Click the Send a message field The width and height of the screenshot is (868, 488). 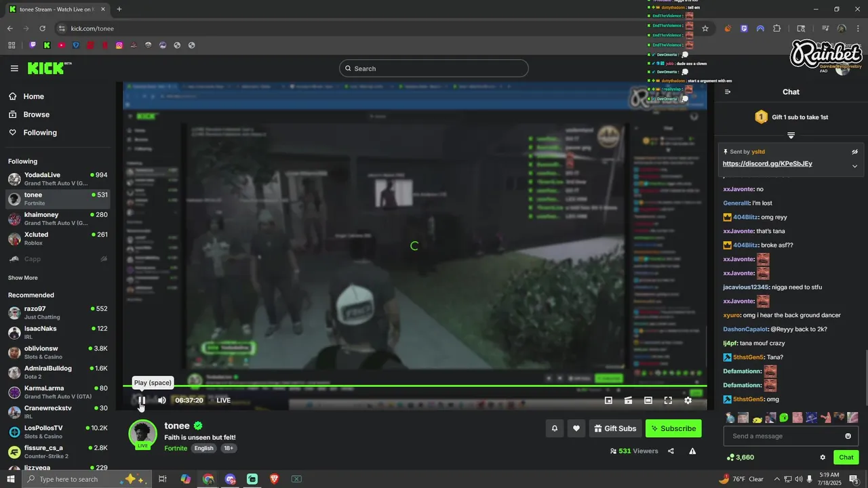click(791, 436)
